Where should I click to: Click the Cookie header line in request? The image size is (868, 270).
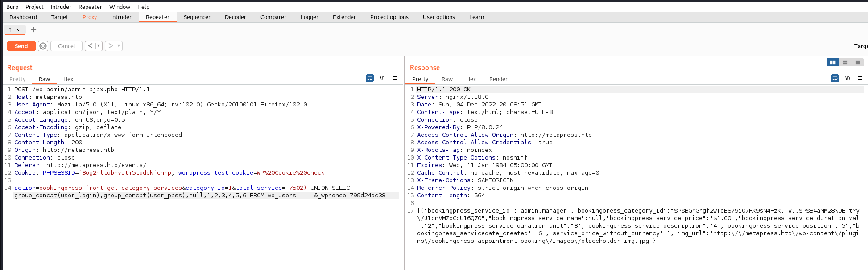tap(169, 173)
